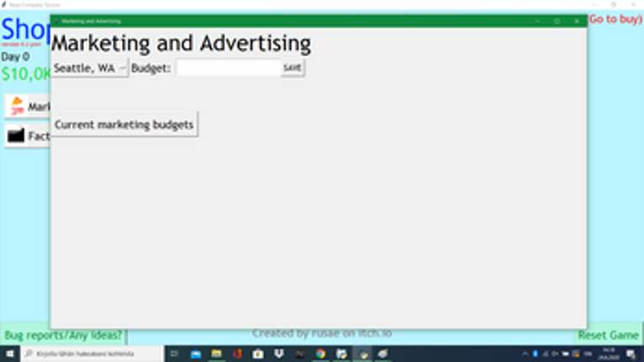Click the Factory icon in main window
The image size is (644, 362).
tap(16, 136)
